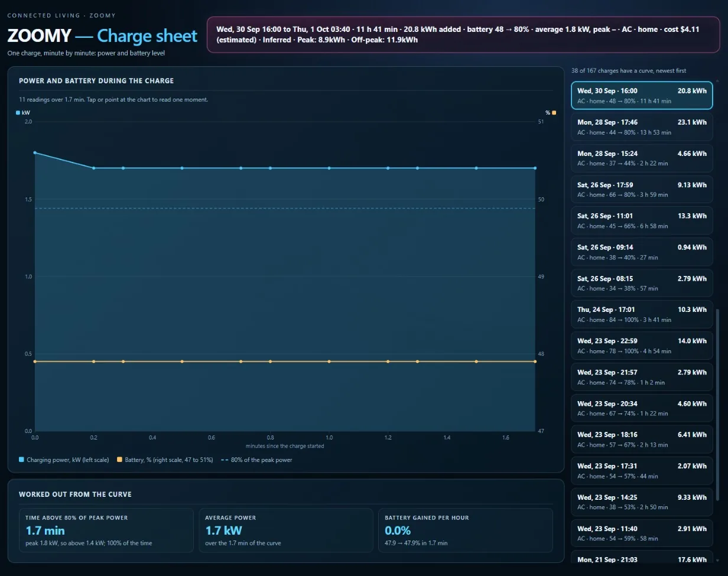Open the Sat, 26 Sep 09:14 charge
Image resolution: width=728 pixels, height=576 pixels.
pyautogui.click(x=642, y=252)
